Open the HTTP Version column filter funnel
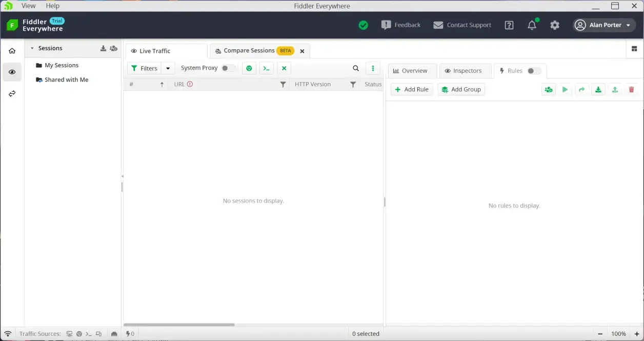Screen dimensions: 644x341 353,85
